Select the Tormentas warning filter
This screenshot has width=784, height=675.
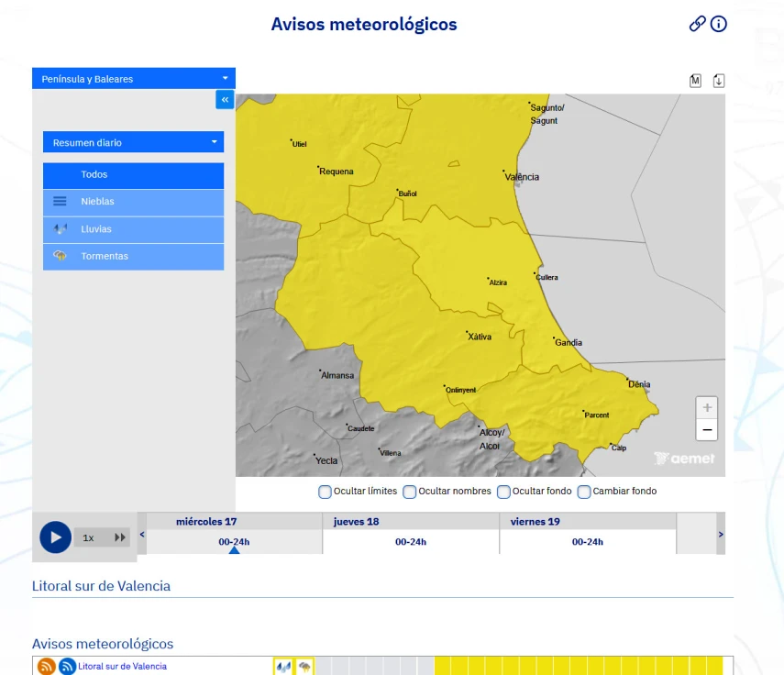click(x=132, y=257)
